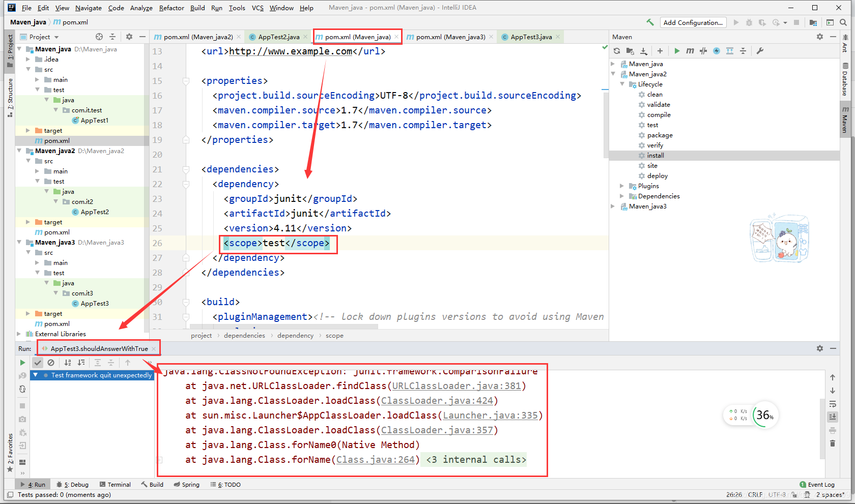Open the Database side tool tab

tap(845, 80)
